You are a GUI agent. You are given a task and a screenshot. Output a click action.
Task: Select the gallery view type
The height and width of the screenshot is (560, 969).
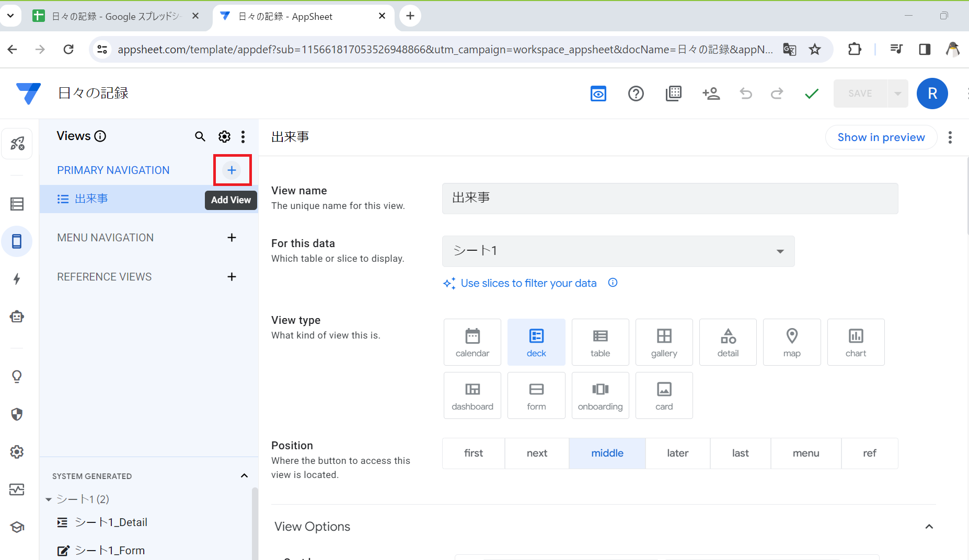coord(664,342)
